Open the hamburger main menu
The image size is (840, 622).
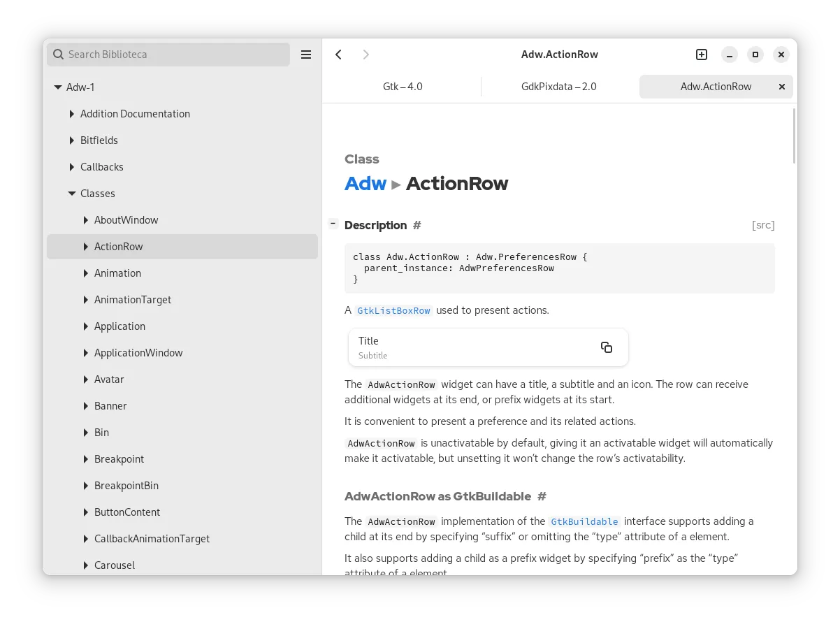click(306, 55)
